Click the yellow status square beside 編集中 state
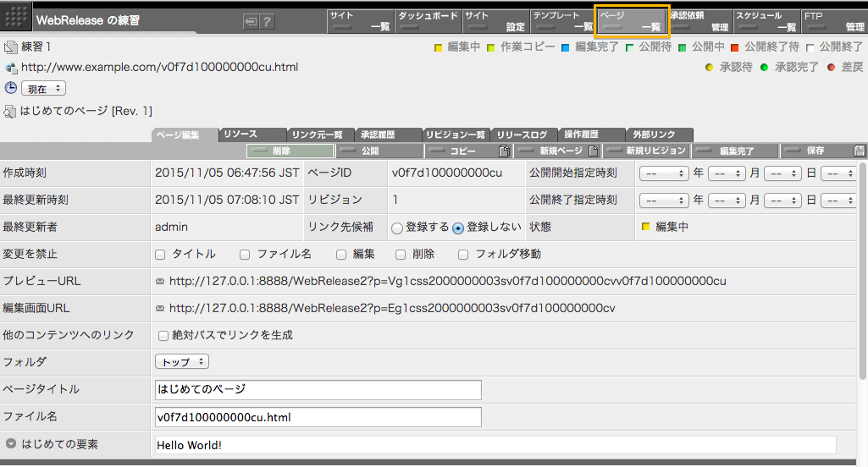Viewport: 868px width, 467px height. point(645,226)
